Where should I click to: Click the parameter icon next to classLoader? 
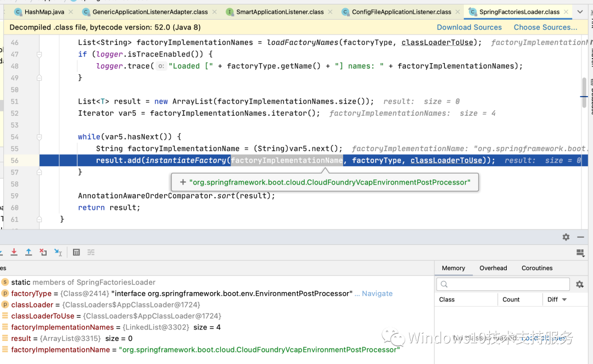pyautogui.click(x=5, y=305)
